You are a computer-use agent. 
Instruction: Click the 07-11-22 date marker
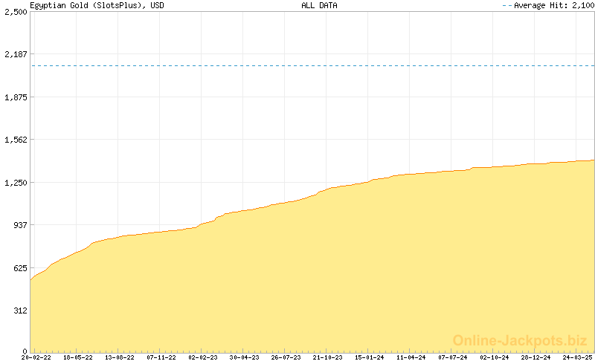point(161,357)
